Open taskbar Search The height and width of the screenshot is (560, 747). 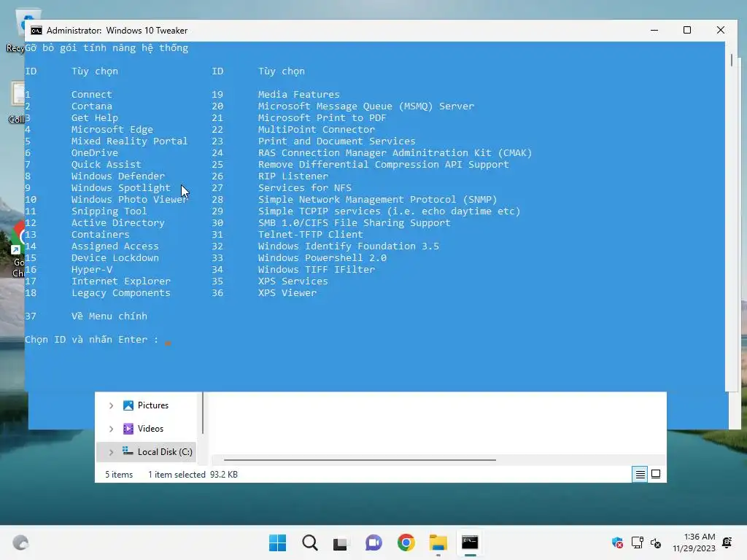309,542
